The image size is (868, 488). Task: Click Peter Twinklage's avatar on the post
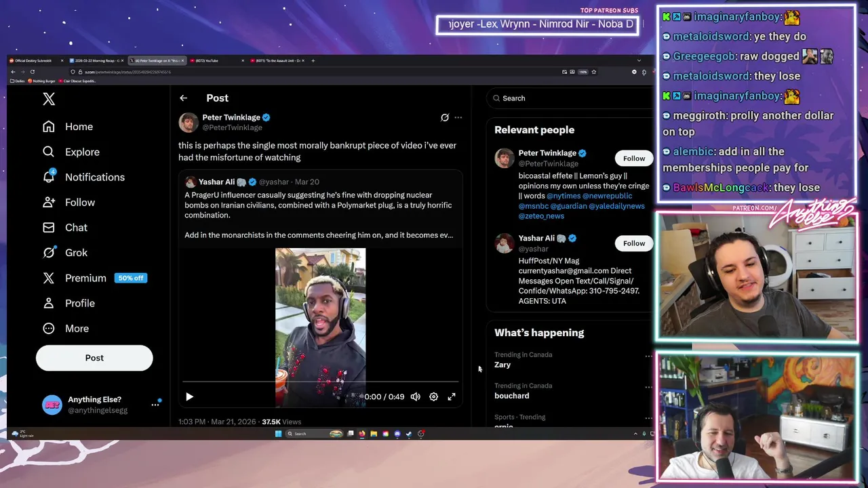click(189, 122)
